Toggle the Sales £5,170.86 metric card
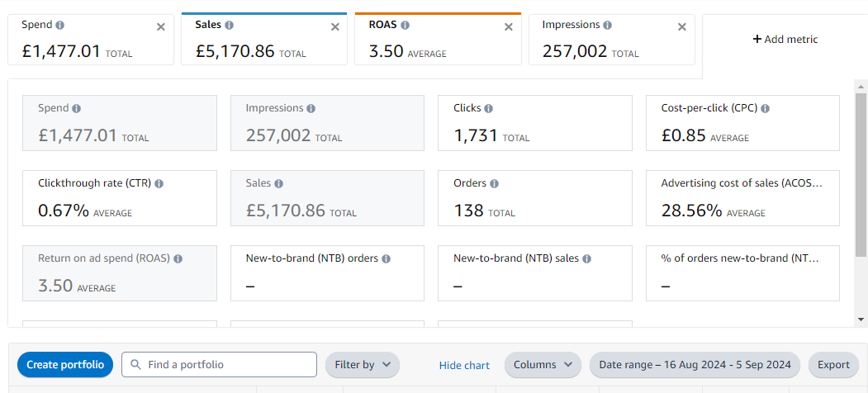This screenshot has height=393, width=868. [327, 198]
